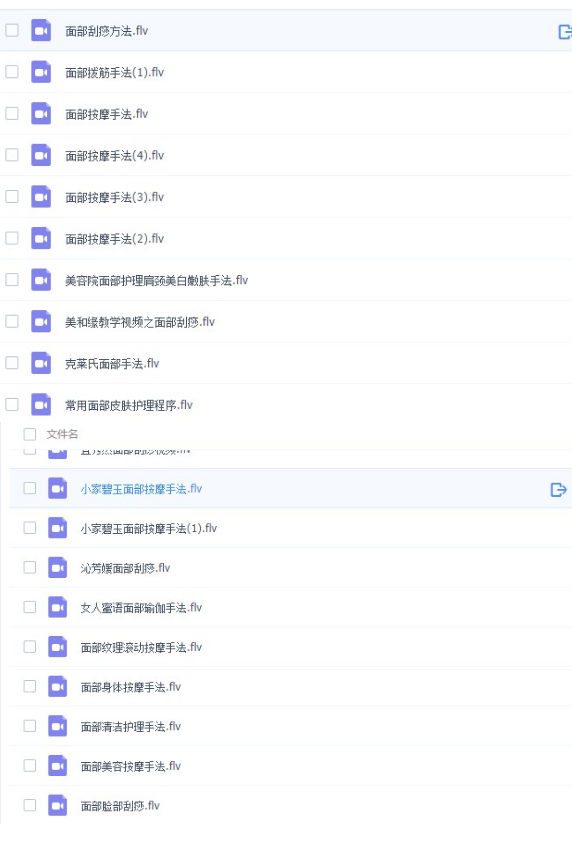Open file name 面部美容按摩手法.flv
This screenshot has width=572, height=847.
point(131,767)
